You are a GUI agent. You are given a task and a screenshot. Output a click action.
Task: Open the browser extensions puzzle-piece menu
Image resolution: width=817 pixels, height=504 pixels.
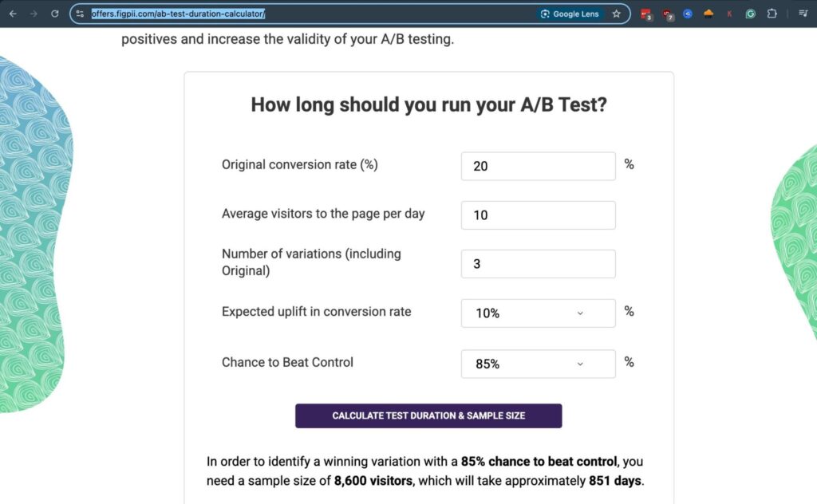point(771,14)
